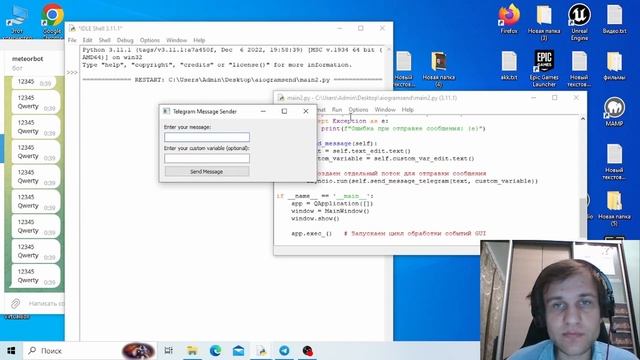Click the RESTART line in IDLE Shell
This screenshot has width=640, height=360.
(232, 80)
